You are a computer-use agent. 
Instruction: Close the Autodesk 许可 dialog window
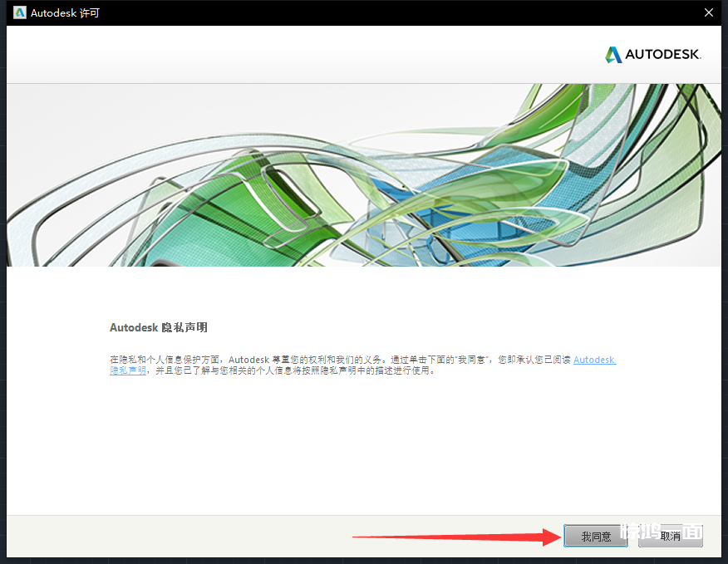[708, 12]
